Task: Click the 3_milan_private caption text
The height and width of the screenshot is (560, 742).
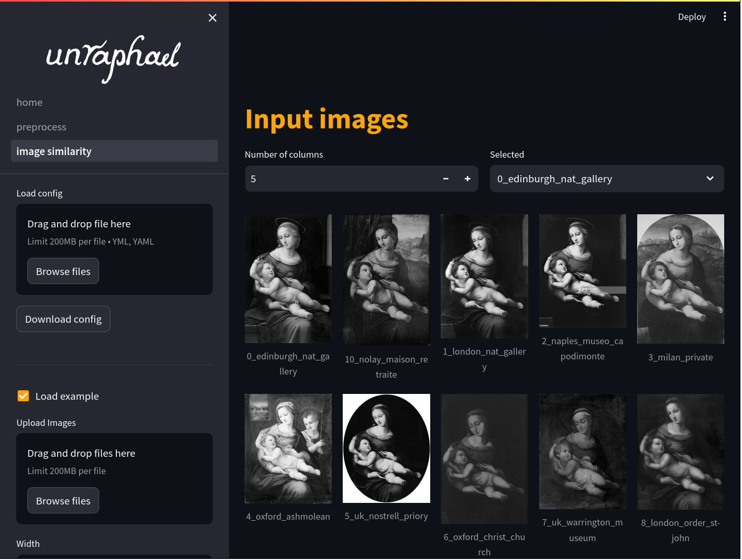Action: [x=681, y=358]
